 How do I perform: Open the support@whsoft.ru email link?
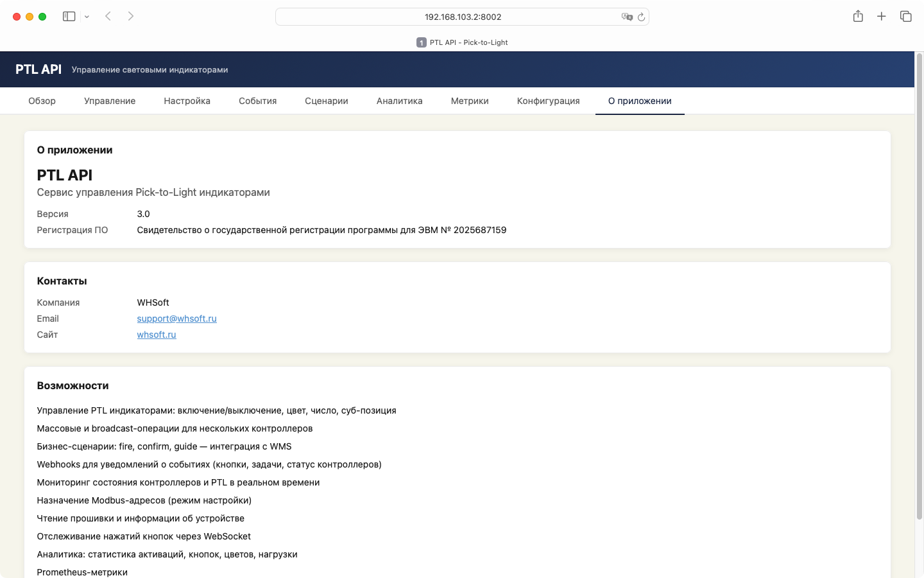pyautogui.click(x=176, y=318)
